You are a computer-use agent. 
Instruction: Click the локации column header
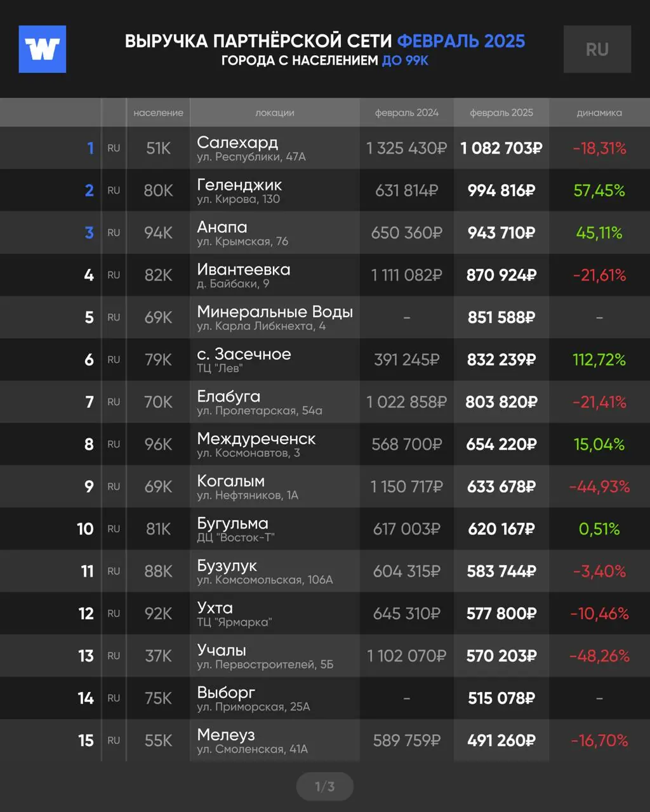(275, 112)
